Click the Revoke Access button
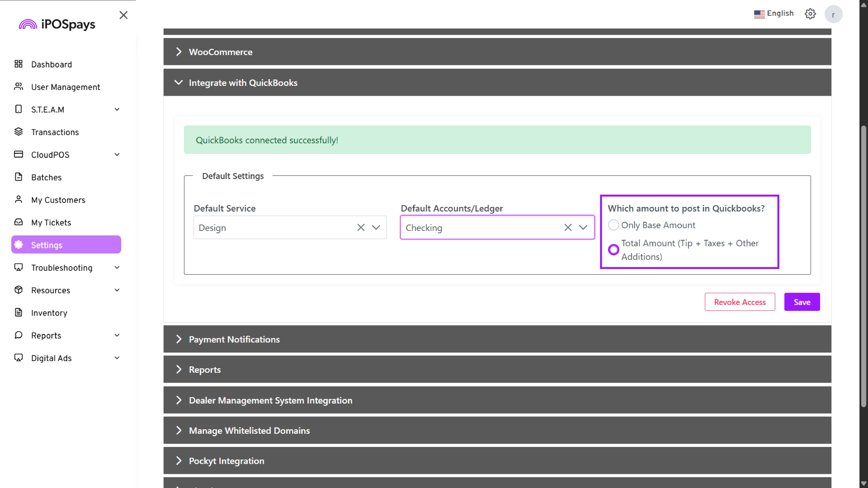Screen dimensions: 868x488 740,302
